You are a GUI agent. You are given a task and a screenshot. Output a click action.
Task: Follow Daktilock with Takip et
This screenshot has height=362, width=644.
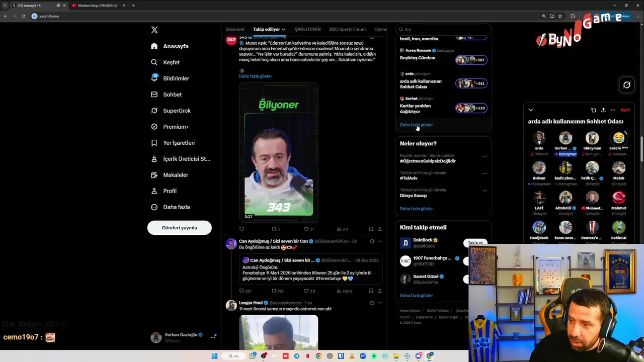(x=475, y=243)
